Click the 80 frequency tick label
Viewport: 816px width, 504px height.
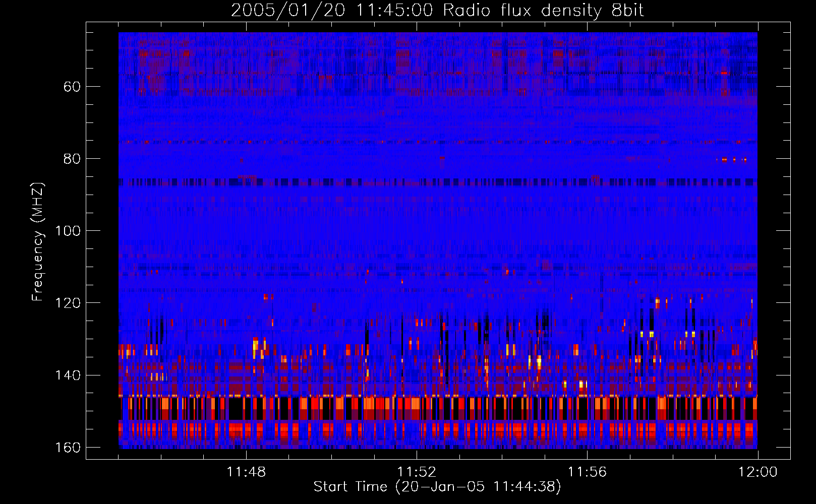(72, 159)
